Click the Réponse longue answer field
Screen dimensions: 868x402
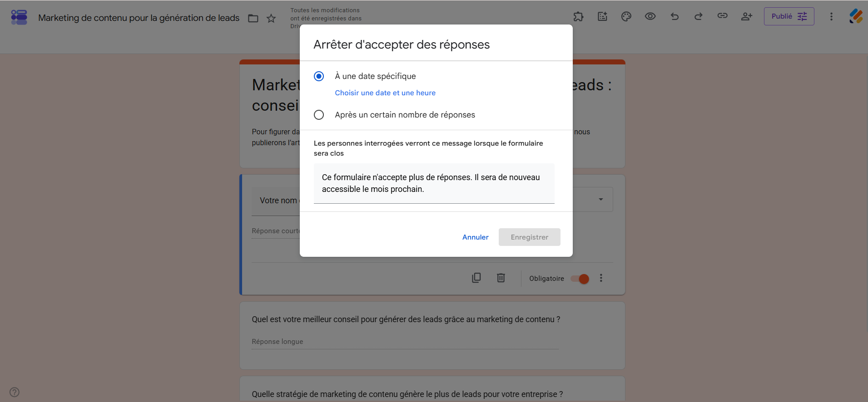[405, 342]
